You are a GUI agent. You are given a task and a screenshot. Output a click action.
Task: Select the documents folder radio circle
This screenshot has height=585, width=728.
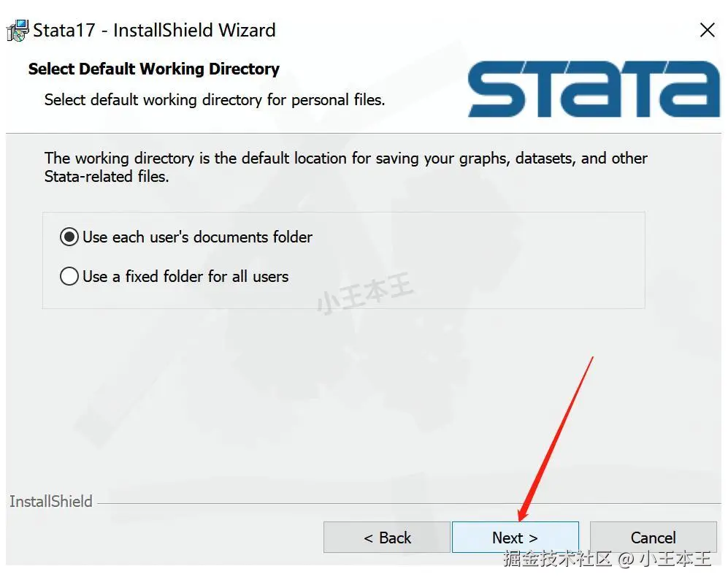click(69, 237)
